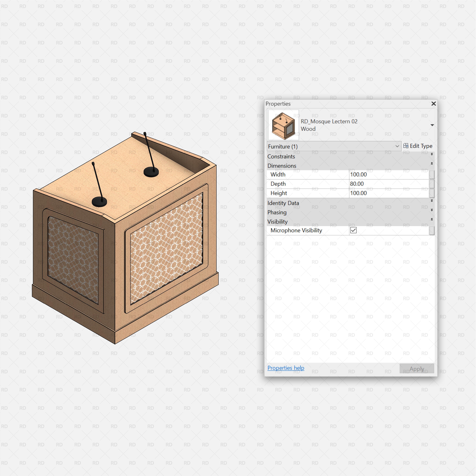Expand the Identity Data section
Image resolution: width=476 pixels, height=476 pixels.
(x=432, y=201)
